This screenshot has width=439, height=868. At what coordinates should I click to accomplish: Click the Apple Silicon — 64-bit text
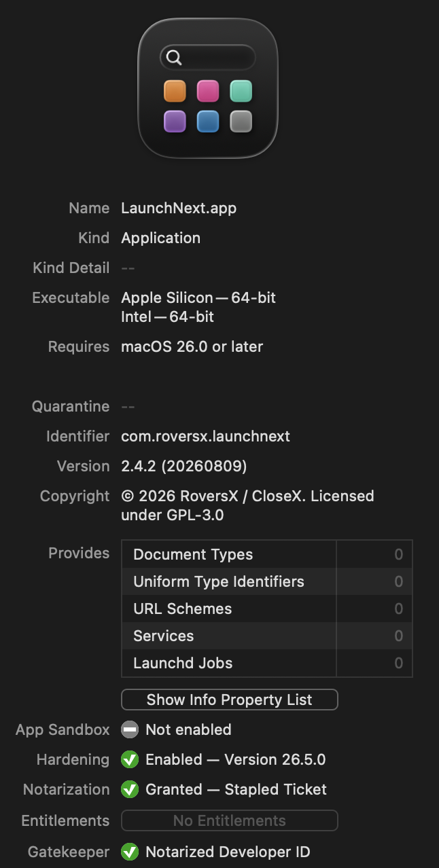[x=198, y=297]
